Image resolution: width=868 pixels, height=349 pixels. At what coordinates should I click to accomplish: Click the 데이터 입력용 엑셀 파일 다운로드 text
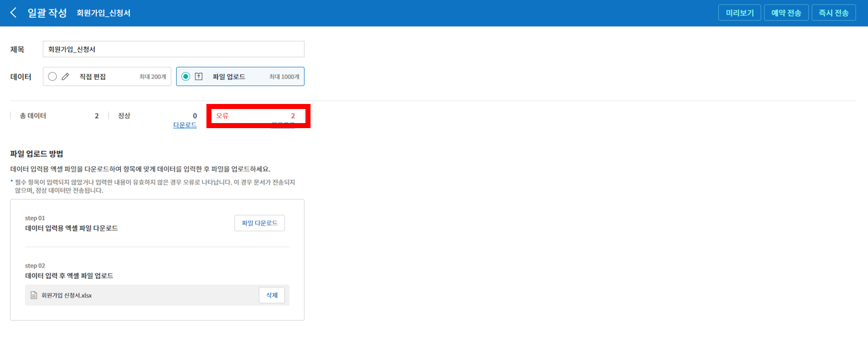pos(71,228)
